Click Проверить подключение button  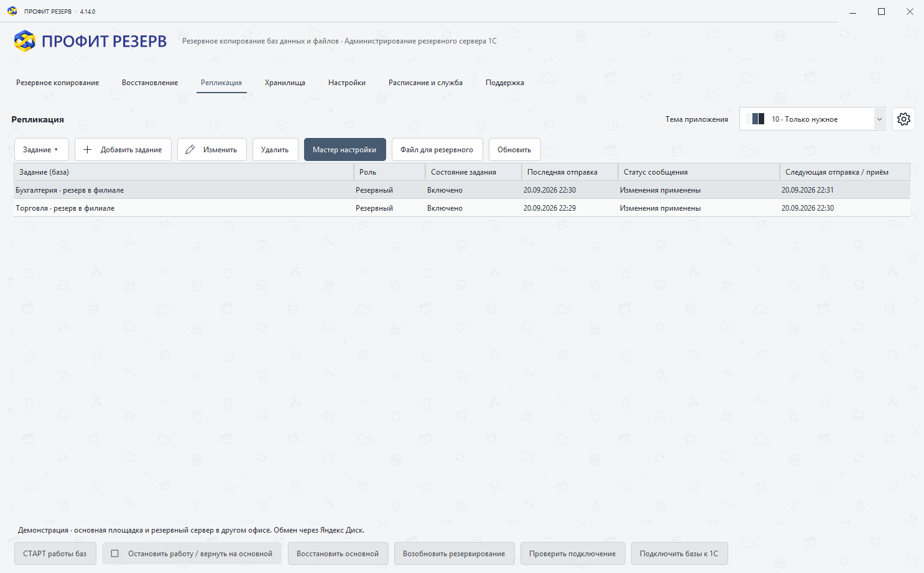tap(573, 554)
